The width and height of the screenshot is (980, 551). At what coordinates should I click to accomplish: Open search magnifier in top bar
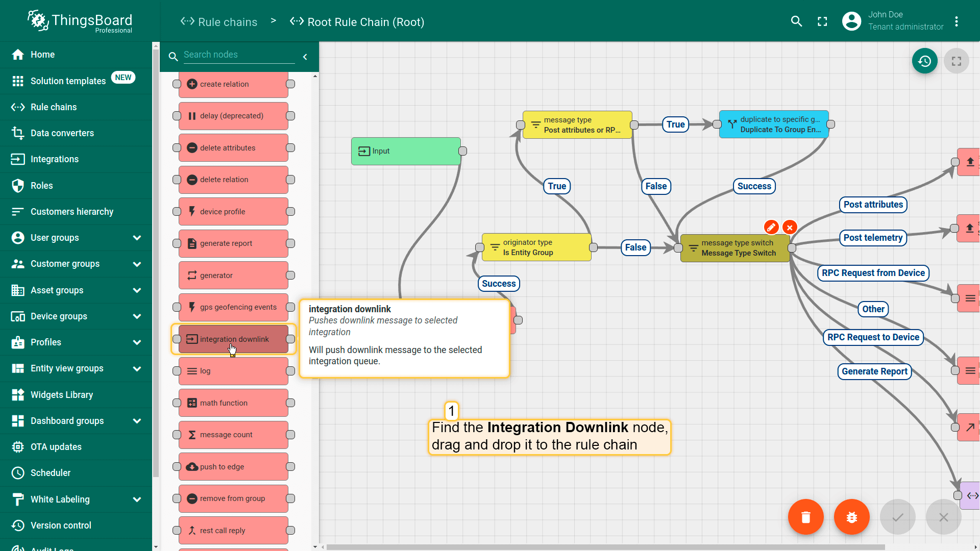coord(796,21)
